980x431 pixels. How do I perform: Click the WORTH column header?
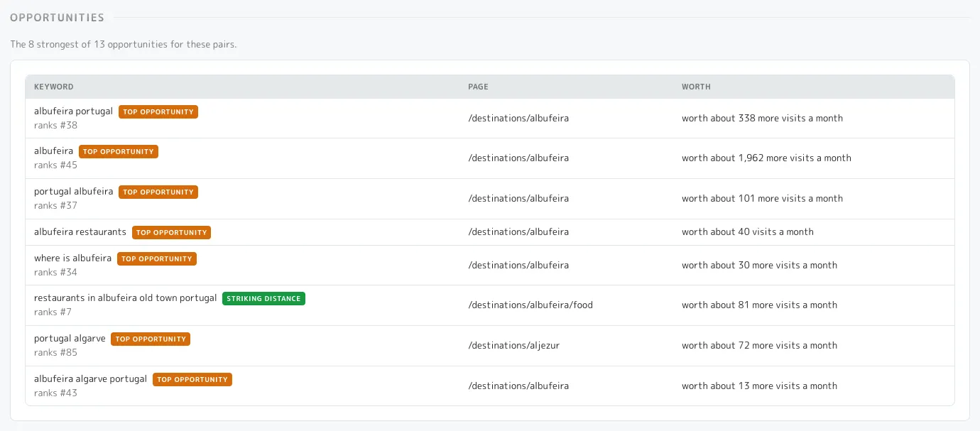coord(696,87)
